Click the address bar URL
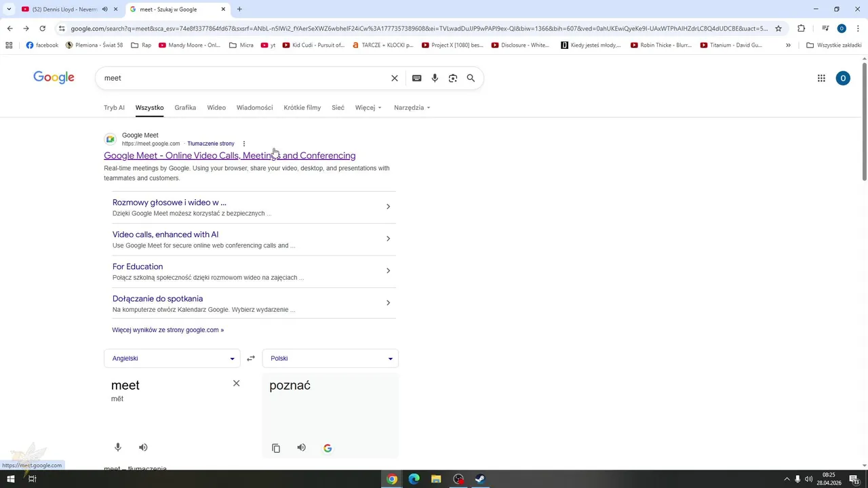 coord(419,28)
